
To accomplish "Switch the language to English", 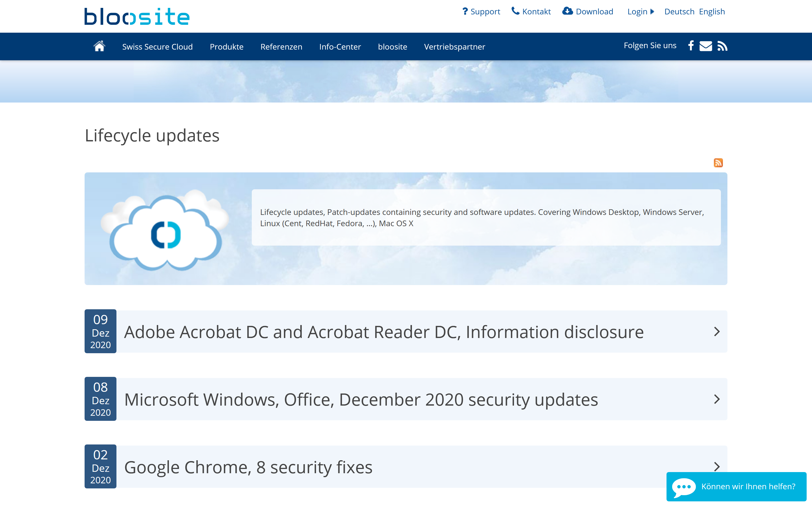I will [712, 12].
